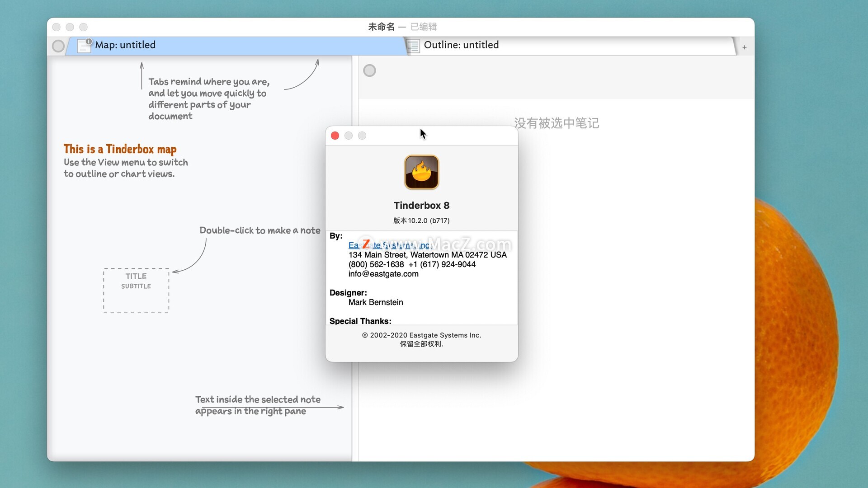Click the '没有被选中笔记' placeholder text
This screenshot has width=868, height=488.
(557, 123)
